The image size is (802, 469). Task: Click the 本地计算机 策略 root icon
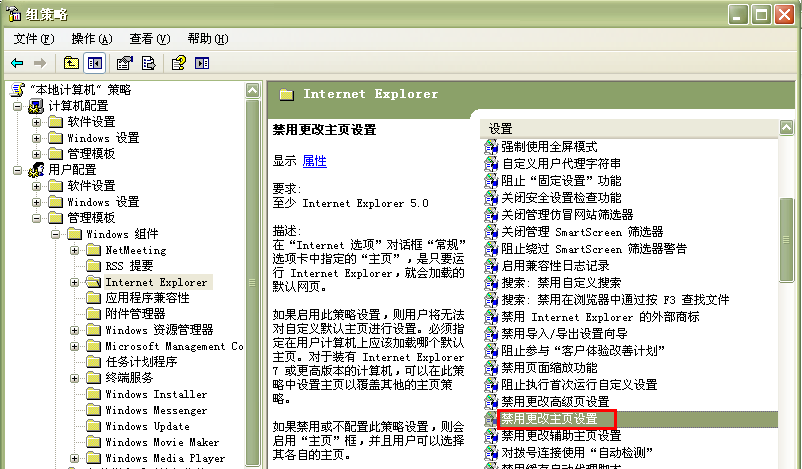[x=18, y=90]
